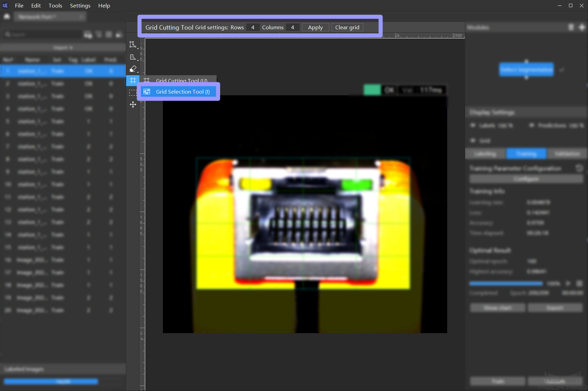The image size is (588, 391).
Task: Toggle Labels visibility eye icon
Action: 473,125
